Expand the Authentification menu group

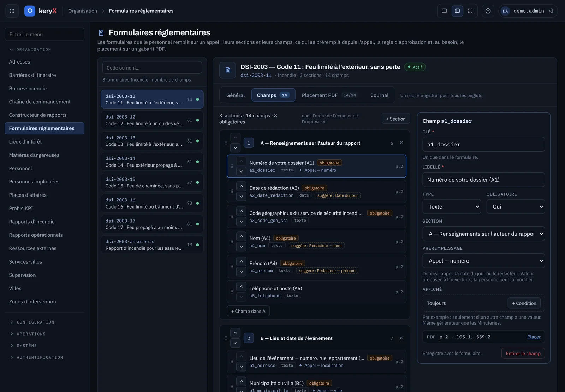tap(36, 357)
